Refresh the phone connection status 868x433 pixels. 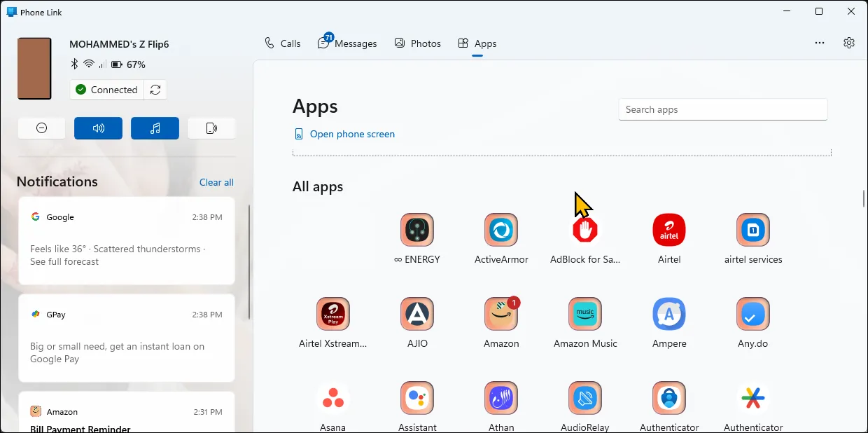[x=155, y=90]
